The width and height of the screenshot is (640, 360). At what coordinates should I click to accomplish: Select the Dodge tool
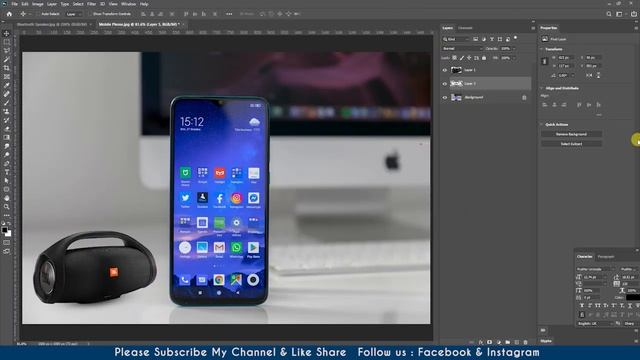pos(7,155)
